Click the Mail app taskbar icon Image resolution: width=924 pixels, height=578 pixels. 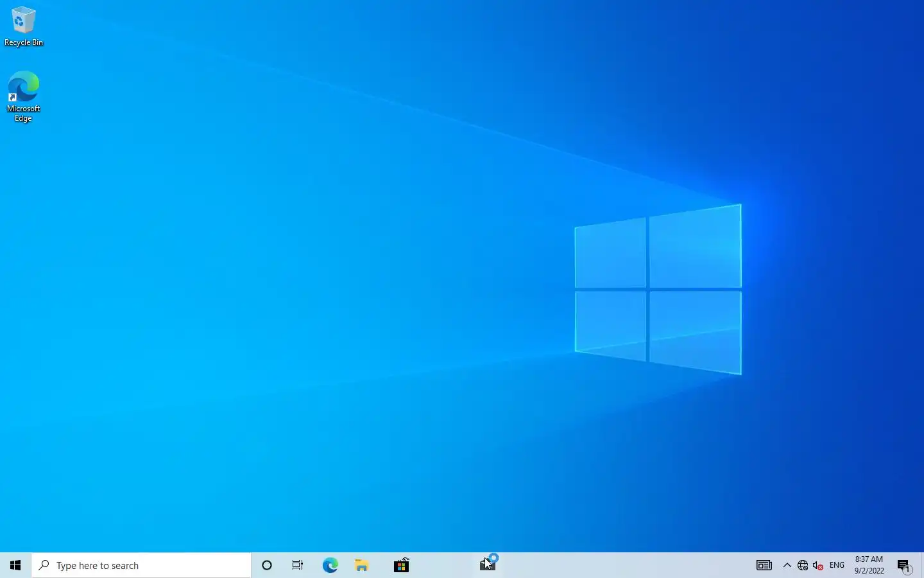point(488,565)
